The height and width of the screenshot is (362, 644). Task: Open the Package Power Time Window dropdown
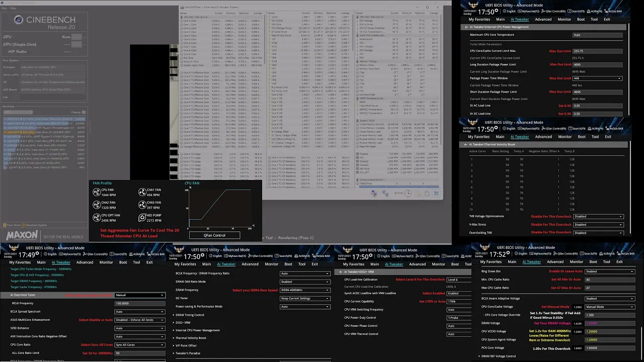598,78
